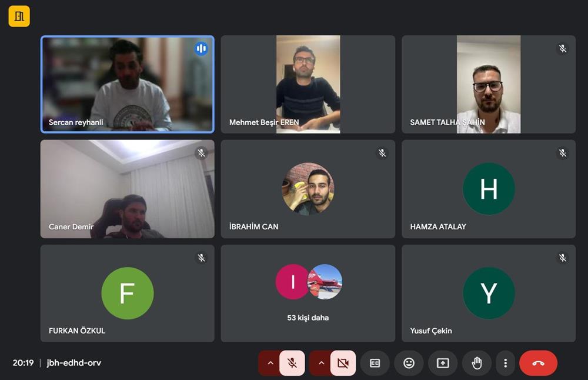Click muted mic icon on FURKAN ÖZKUL tile
Screen dimensions: 588x380
pyautogui.click(x=201, y=257)
